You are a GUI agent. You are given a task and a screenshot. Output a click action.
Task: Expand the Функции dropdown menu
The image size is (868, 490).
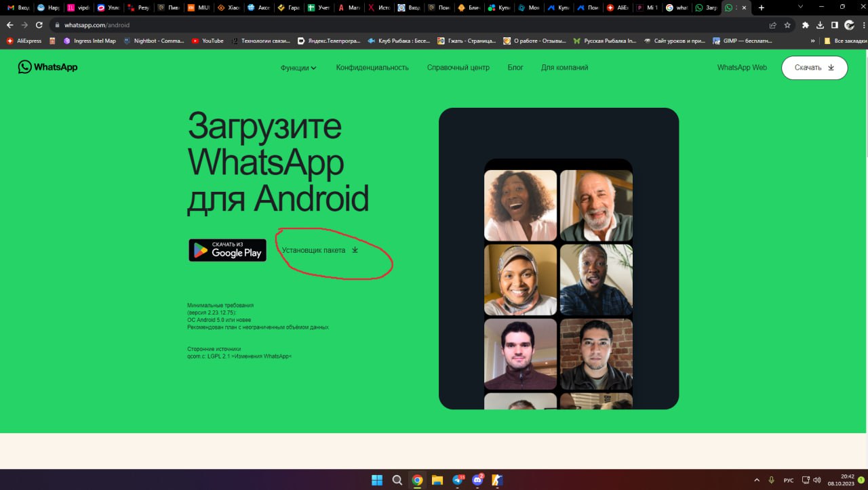(x=298, y=68)
